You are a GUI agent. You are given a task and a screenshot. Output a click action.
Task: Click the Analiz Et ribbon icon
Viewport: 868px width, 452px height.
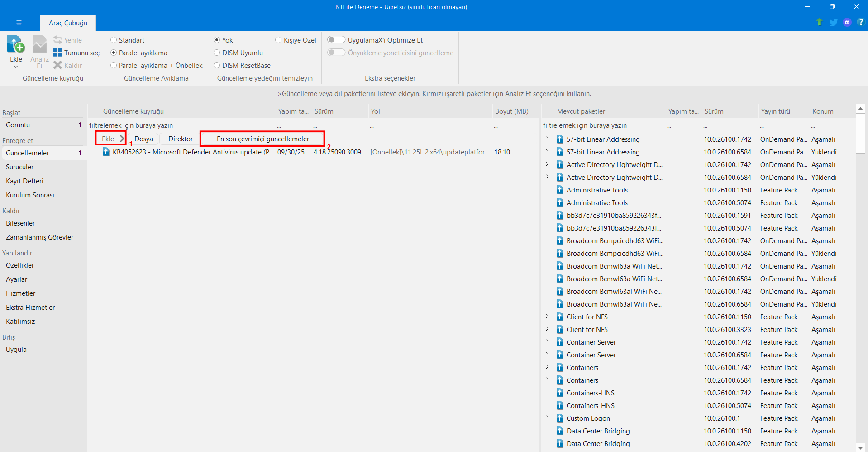pyautogui.click(x=39, y=45)
